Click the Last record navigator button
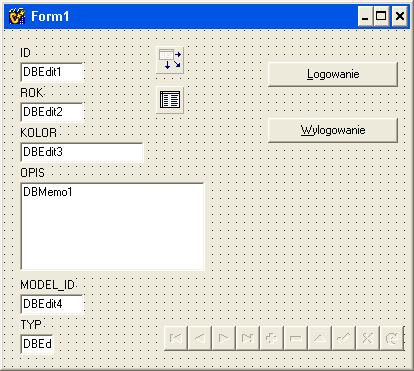This screenshot has height=371, width=414. pos(248,338)
